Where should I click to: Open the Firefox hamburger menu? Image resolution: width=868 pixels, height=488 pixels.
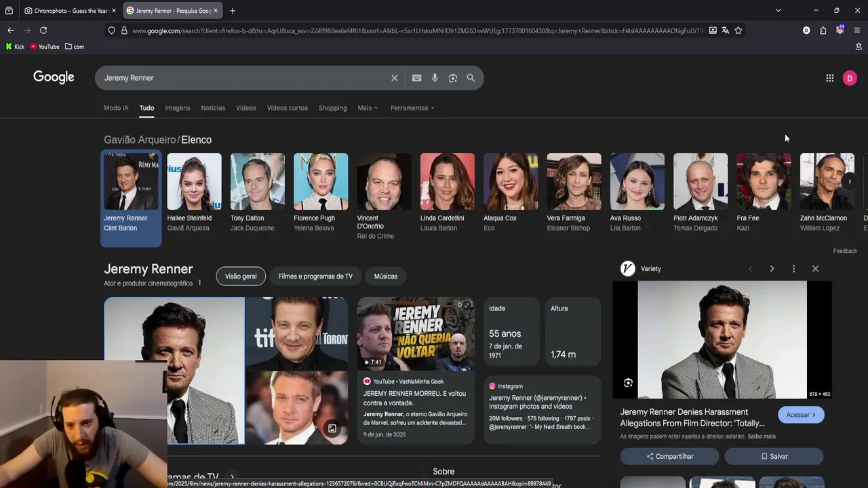pos(857,30)
